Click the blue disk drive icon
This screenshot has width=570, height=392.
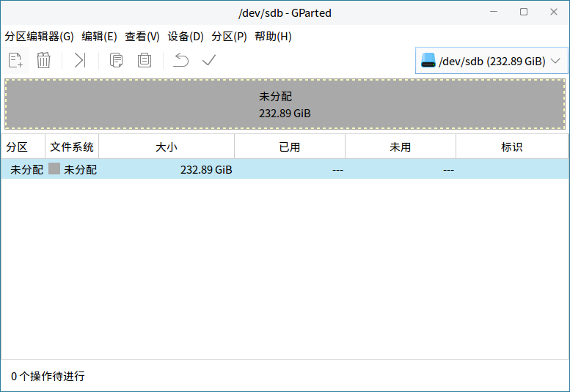[x=428, y=62]
